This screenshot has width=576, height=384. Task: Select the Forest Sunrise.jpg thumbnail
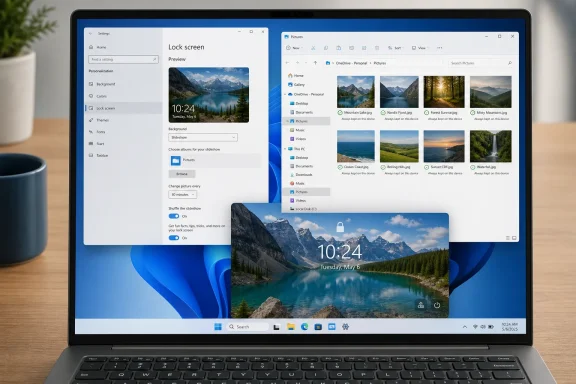(444, 91)
